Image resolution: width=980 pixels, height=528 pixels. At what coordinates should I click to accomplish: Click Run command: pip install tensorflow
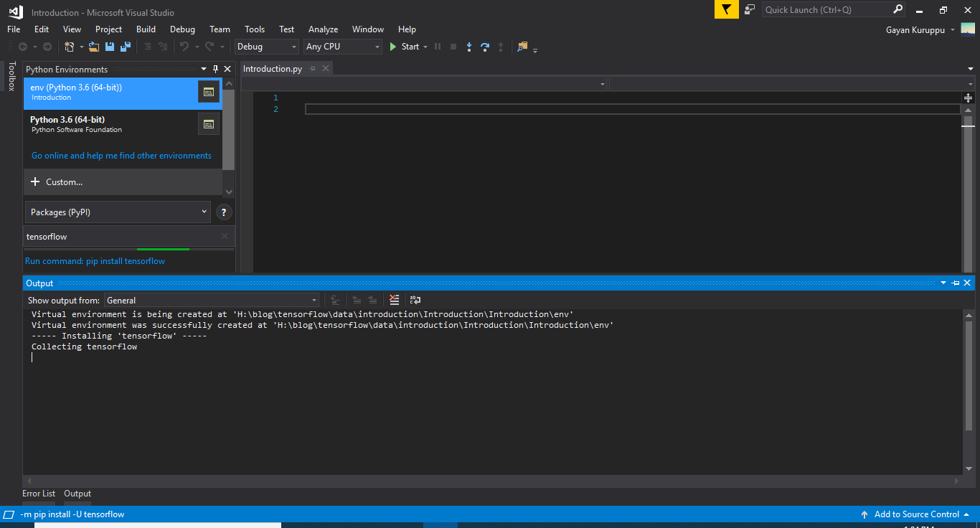pos(95,261)
